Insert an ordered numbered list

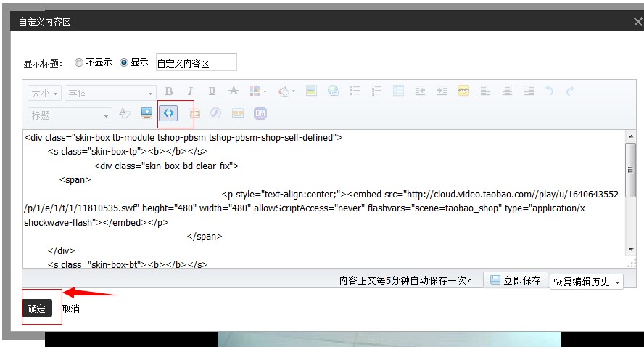click(x=376, y=91)
